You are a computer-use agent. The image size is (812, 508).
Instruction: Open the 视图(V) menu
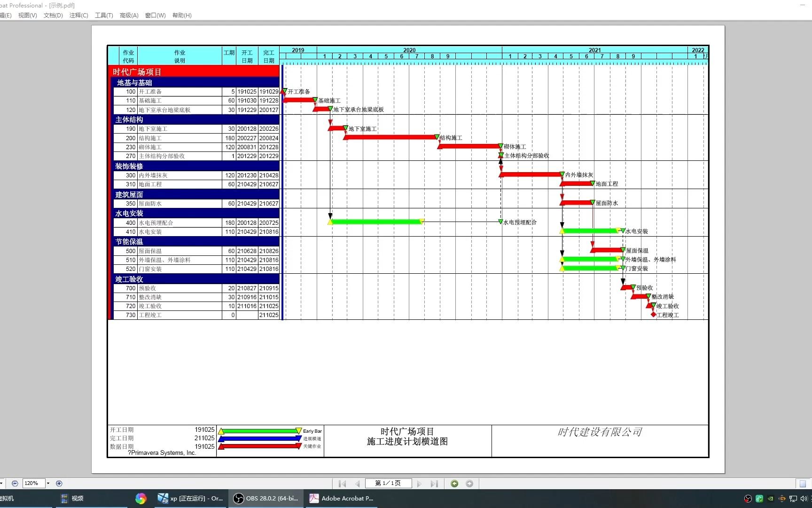point(28,16)
